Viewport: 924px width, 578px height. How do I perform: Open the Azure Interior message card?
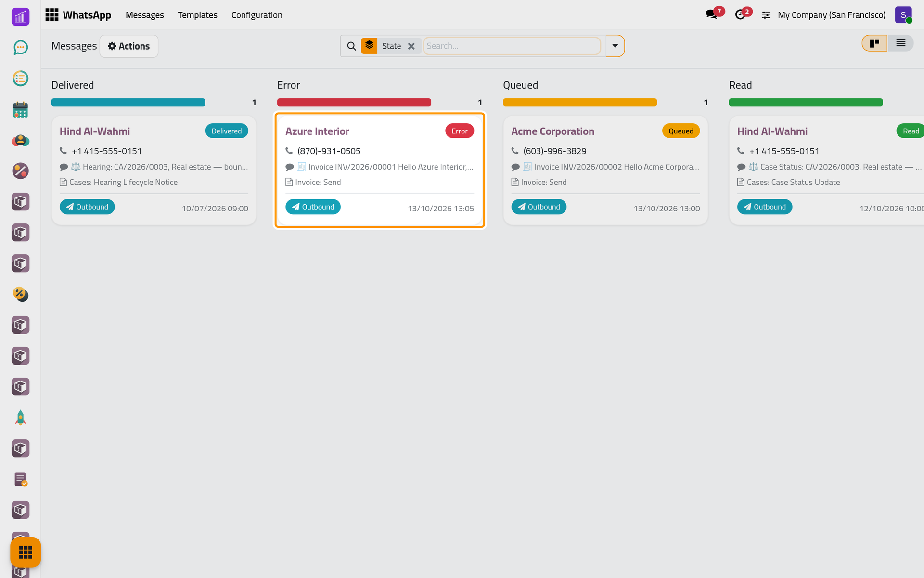pos(380,170)
